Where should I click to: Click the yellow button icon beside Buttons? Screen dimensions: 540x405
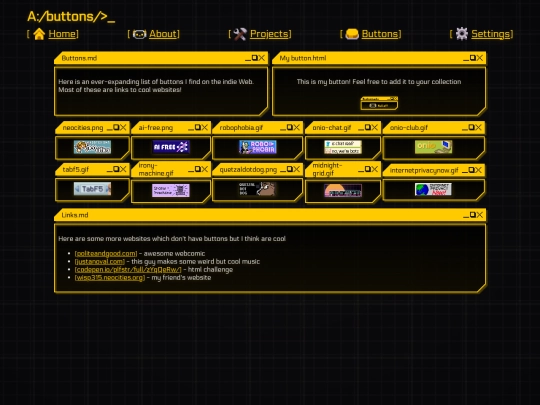352,34
